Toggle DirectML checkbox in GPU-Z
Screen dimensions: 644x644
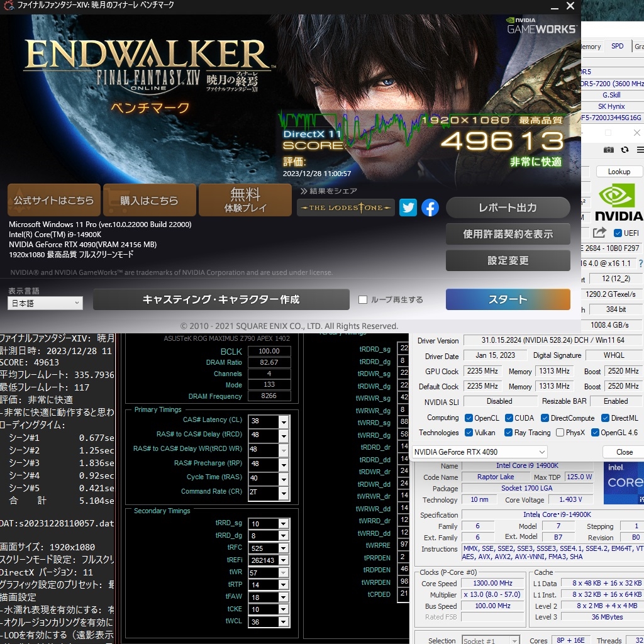[x=605, y=418]
